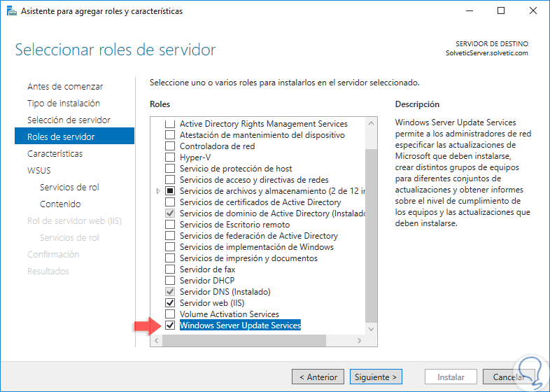This screenshot has height=392, width=550.
Task: Enable the Servidor de fax checkbox
Action: coord(170,269)
